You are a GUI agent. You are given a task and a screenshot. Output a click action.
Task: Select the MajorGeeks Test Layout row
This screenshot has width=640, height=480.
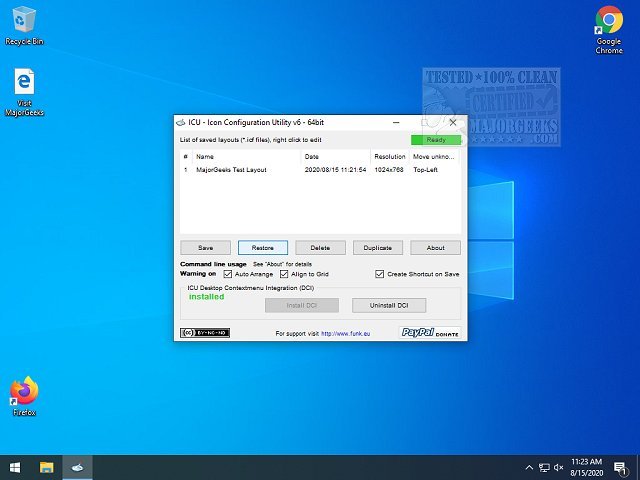[320, 170]
